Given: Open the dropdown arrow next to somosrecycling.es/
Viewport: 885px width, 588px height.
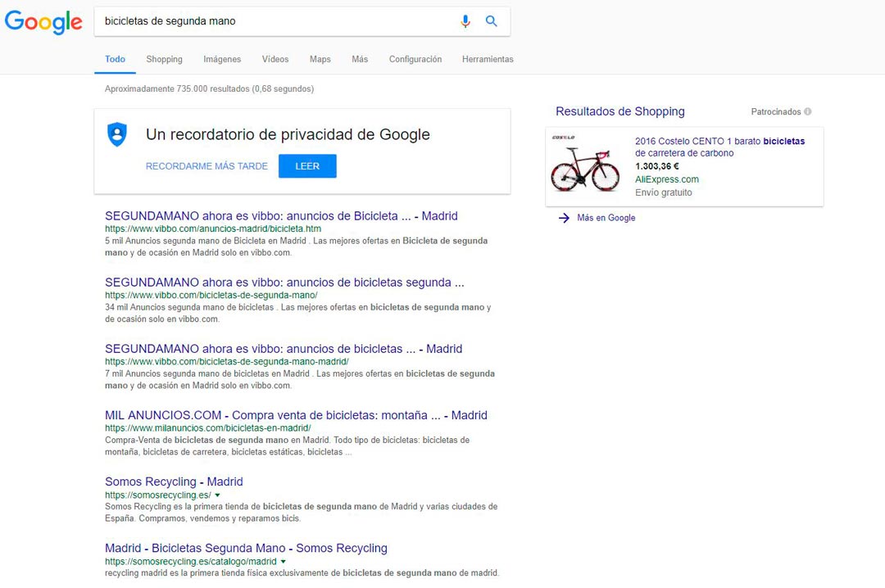Looking at the screenshot, I should [x=217, y=495].
